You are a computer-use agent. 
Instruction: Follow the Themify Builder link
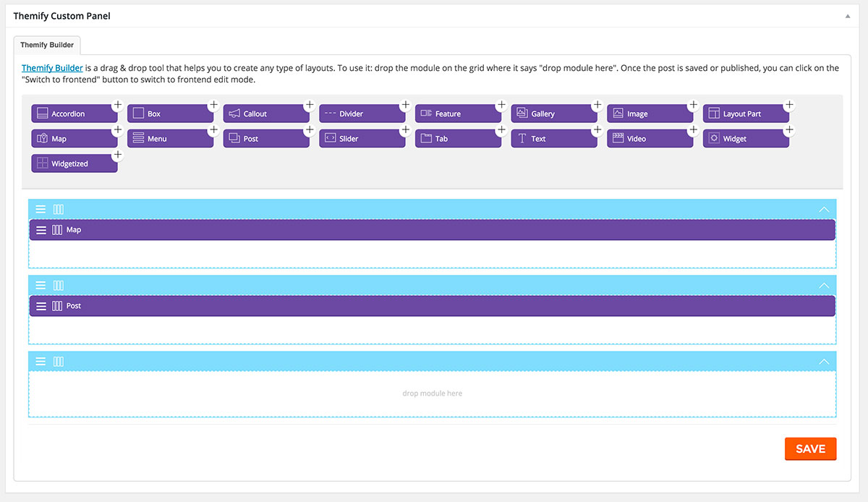click(52, 68)
